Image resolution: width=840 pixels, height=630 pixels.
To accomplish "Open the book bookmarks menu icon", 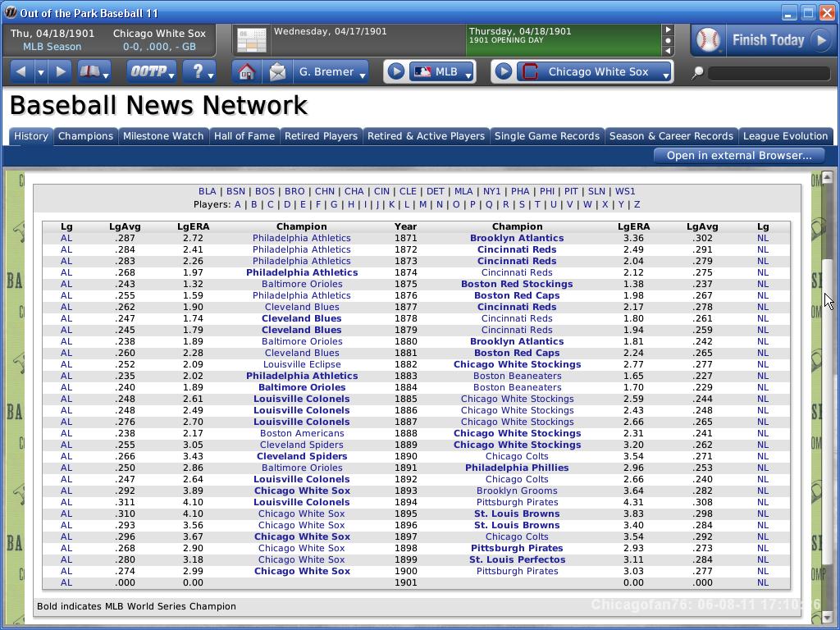I will coord(94,72).
